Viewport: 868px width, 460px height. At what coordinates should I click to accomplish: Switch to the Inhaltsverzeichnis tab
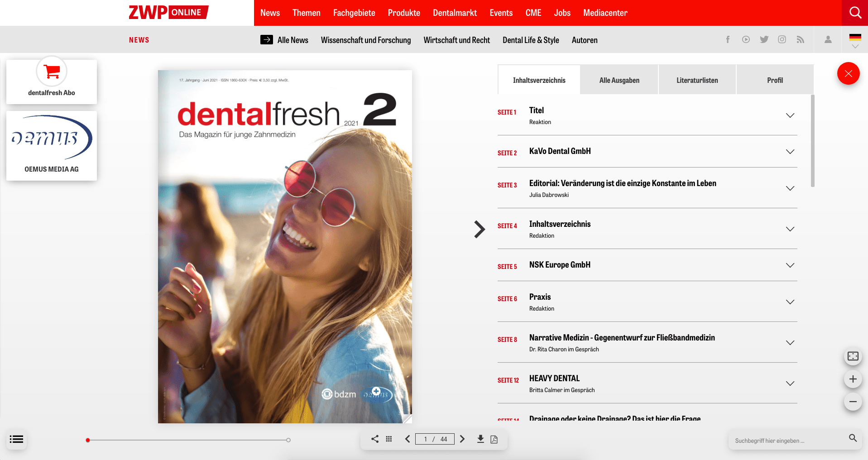[539, 80]
